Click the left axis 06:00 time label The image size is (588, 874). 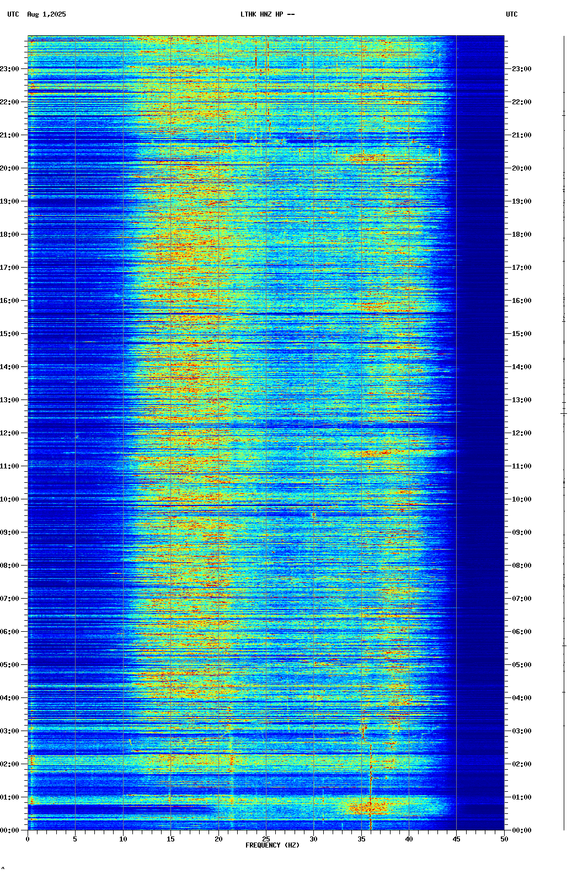click(9, 632)
